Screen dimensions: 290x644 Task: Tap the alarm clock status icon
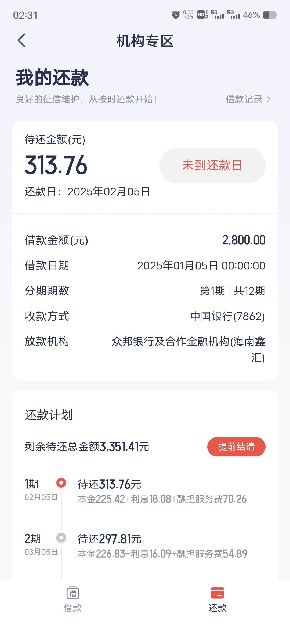coord(176,15)
